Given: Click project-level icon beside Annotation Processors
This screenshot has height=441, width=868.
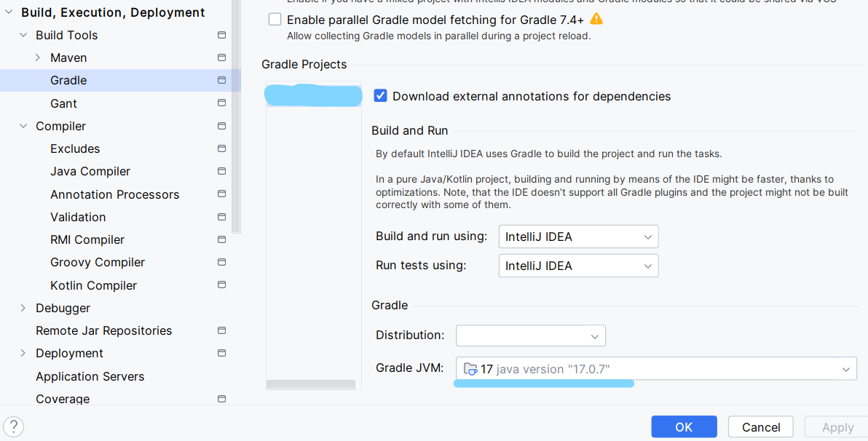Looking at the screenshot, I should pos(221,194).
